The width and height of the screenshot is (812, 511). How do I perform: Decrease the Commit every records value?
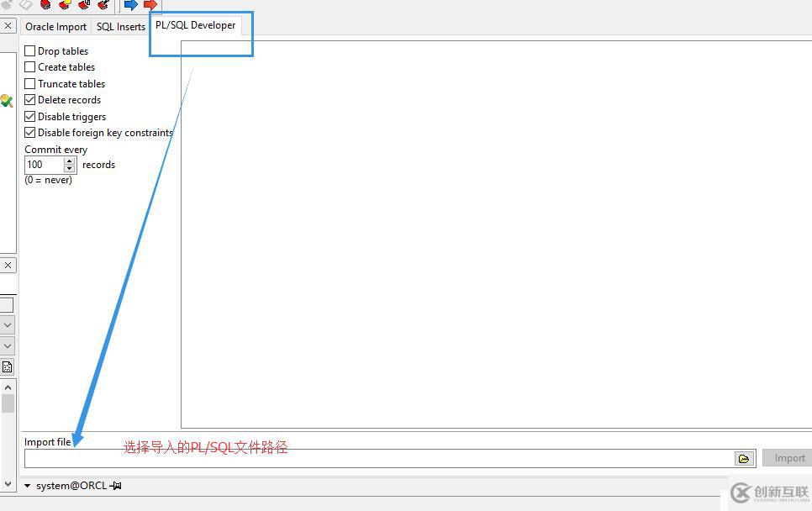pyautogui.click(x=70, y=169)
